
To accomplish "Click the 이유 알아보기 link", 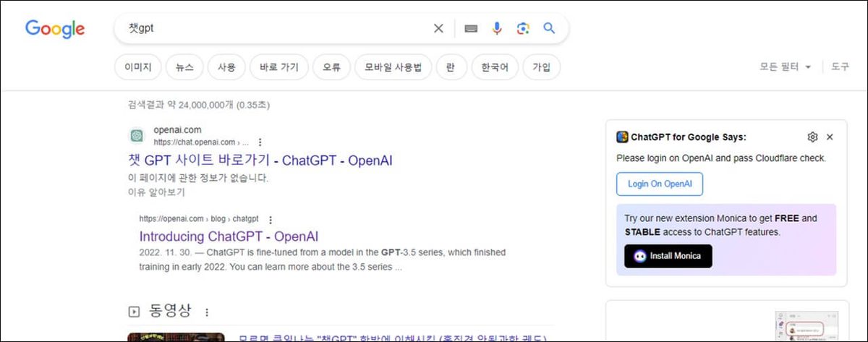I will (156, 192).
